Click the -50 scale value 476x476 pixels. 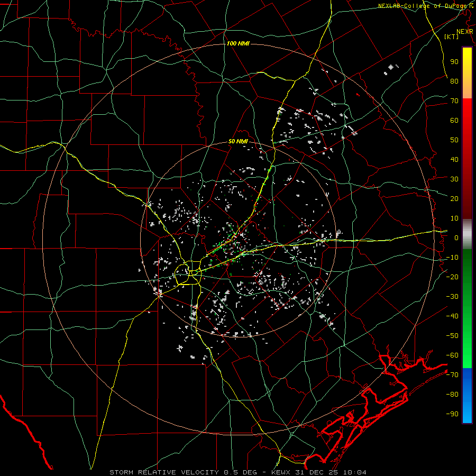click(452, 336)
